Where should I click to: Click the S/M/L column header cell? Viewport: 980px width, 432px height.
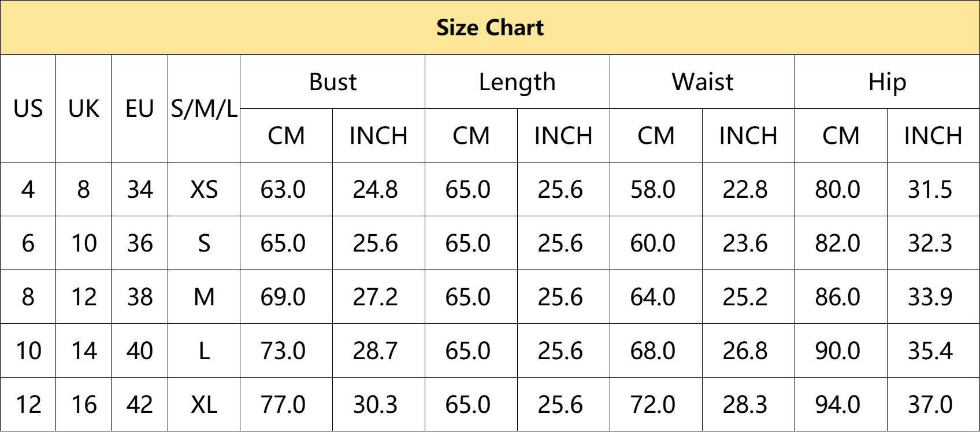(204, 109)
